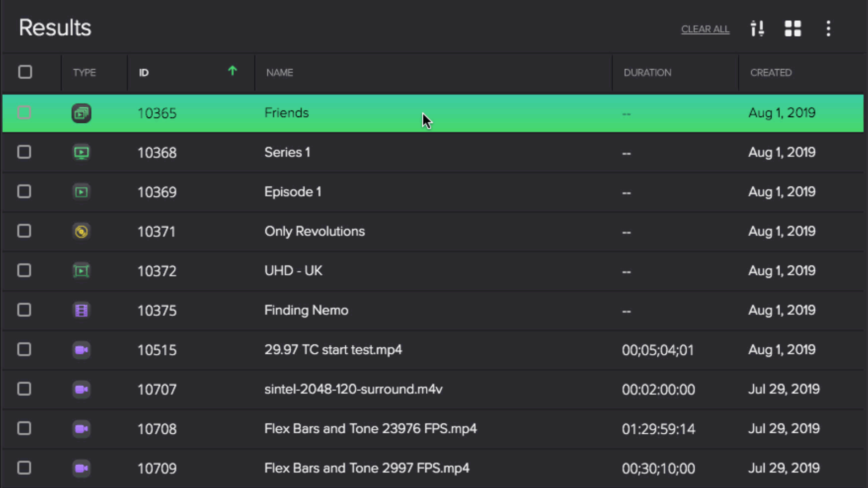Click the Only Revolutions album type icon

point(81,232)
